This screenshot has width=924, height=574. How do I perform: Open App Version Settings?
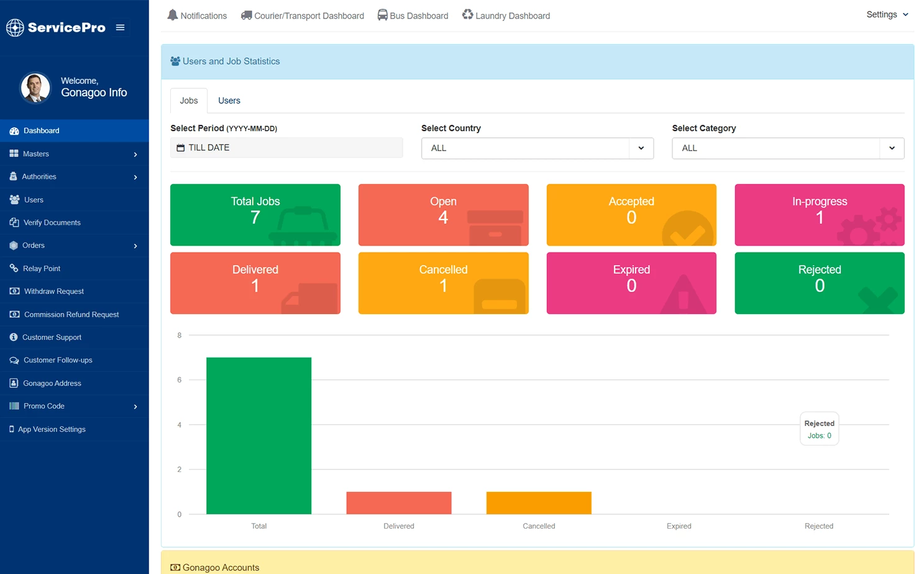pos(51,429)
